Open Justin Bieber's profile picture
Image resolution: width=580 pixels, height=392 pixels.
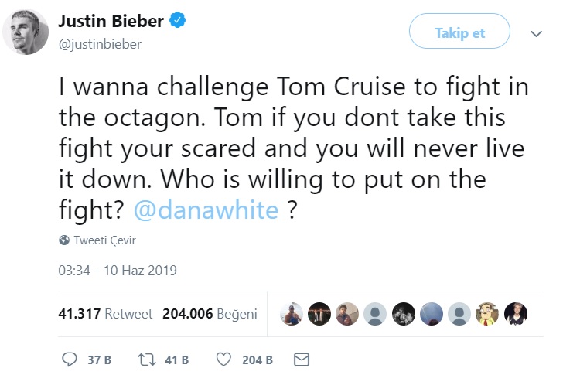coord(28,32)
